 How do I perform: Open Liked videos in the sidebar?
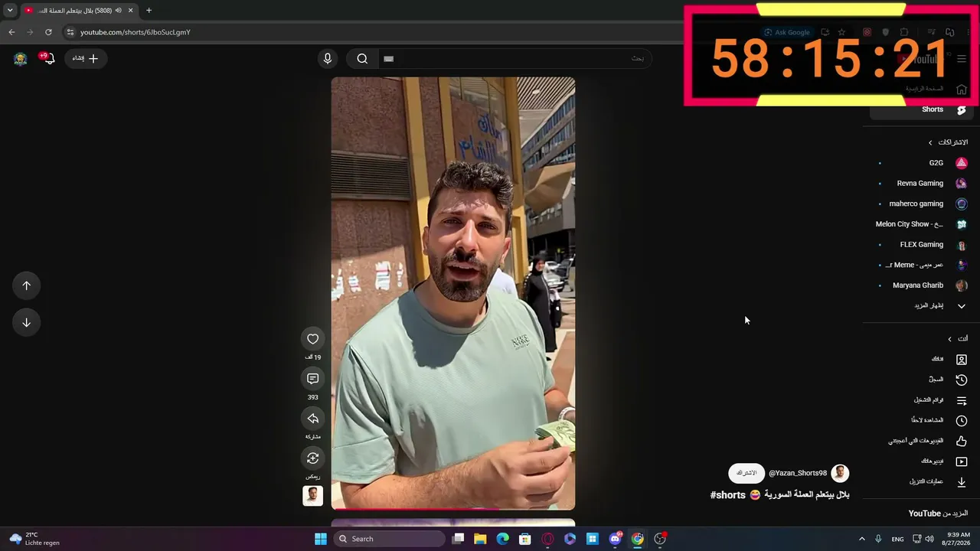[921, 441]
